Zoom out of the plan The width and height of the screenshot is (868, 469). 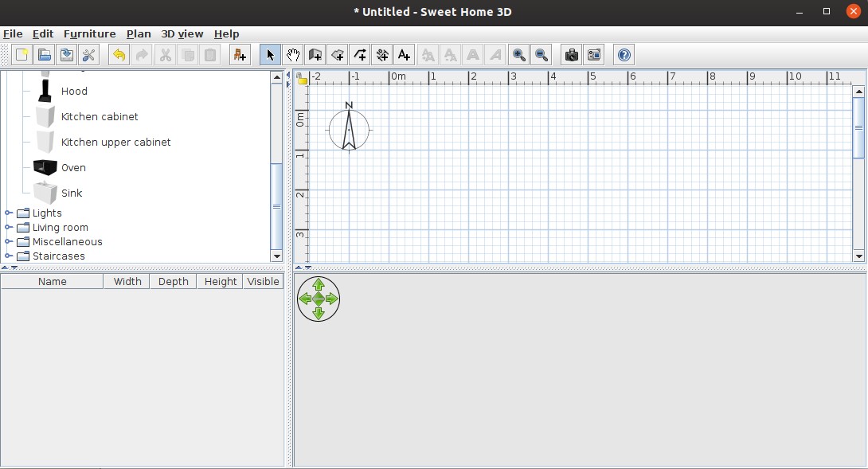(542, 55)
